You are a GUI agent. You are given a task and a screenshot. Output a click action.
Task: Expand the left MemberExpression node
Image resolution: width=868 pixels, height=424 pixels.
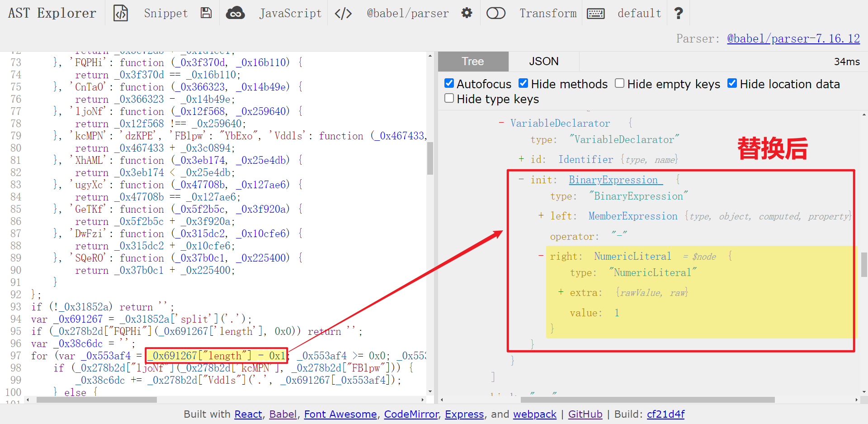coord(541,216)
